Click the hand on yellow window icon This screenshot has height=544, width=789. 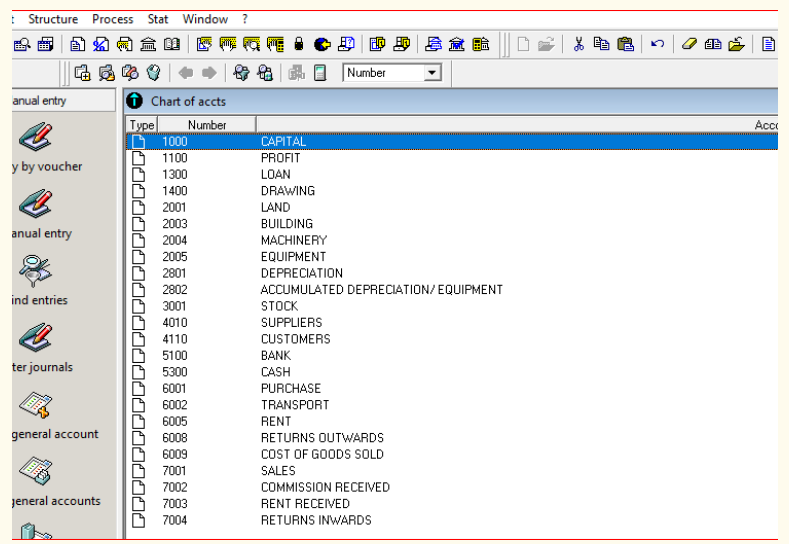point(204,44)
